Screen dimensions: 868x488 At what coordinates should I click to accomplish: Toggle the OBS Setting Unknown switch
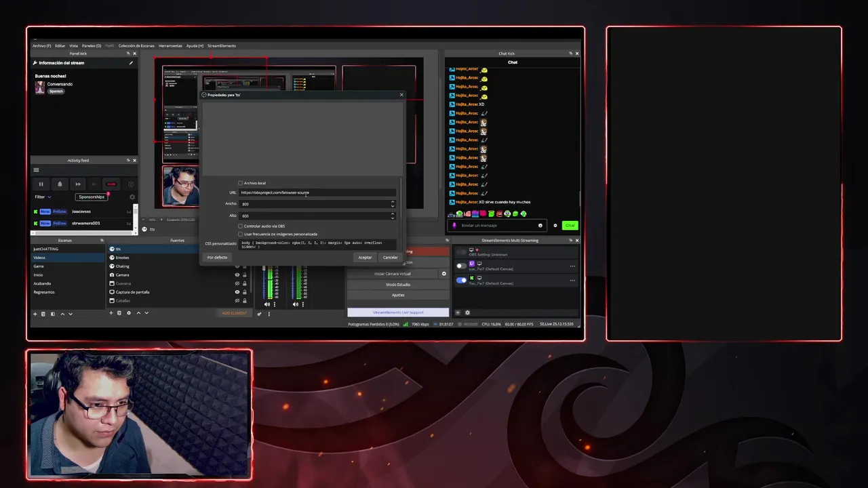click(462, 251)
